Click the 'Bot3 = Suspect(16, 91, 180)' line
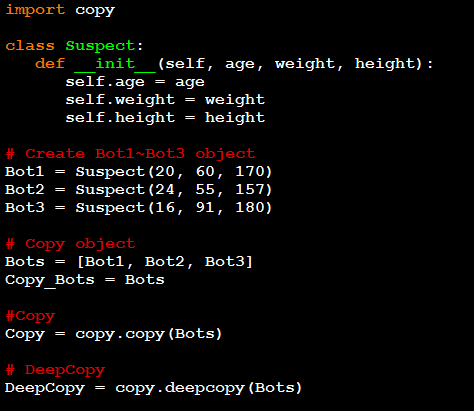 (139, 208)
